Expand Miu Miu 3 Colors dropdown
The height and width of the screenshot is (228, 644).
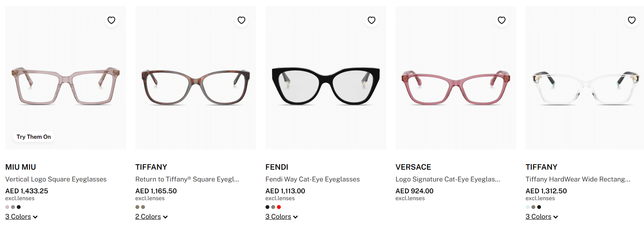coord(21,217)
